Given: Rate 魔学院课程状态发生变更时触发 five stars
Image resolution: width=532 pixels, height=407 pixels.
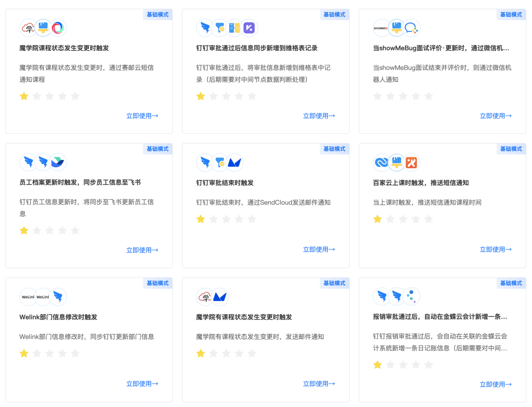Looking at the screenshot, I should coord(75,96).
